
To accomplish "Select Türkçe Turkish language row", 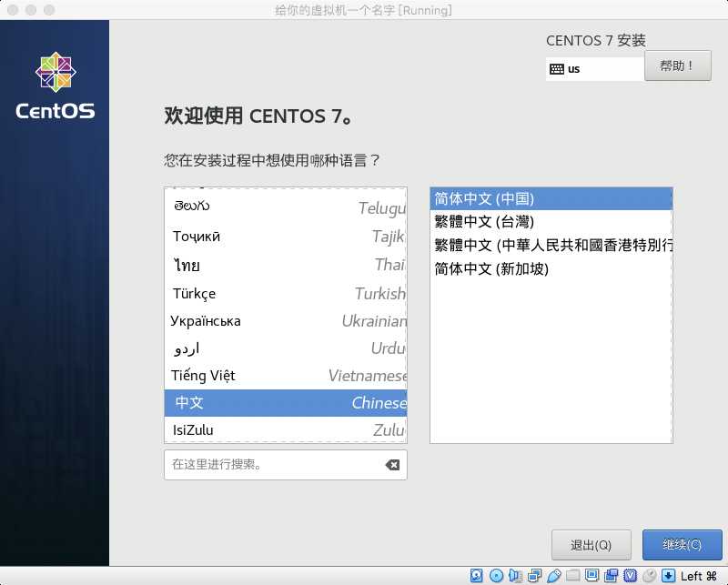I will pyautogui.click(x=286, y=294).
